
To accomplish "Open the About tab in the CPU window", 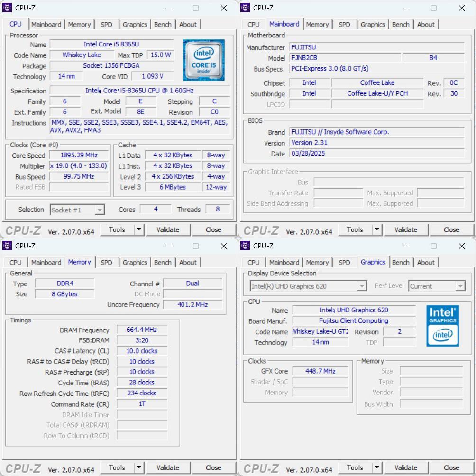I will point(188,24).
